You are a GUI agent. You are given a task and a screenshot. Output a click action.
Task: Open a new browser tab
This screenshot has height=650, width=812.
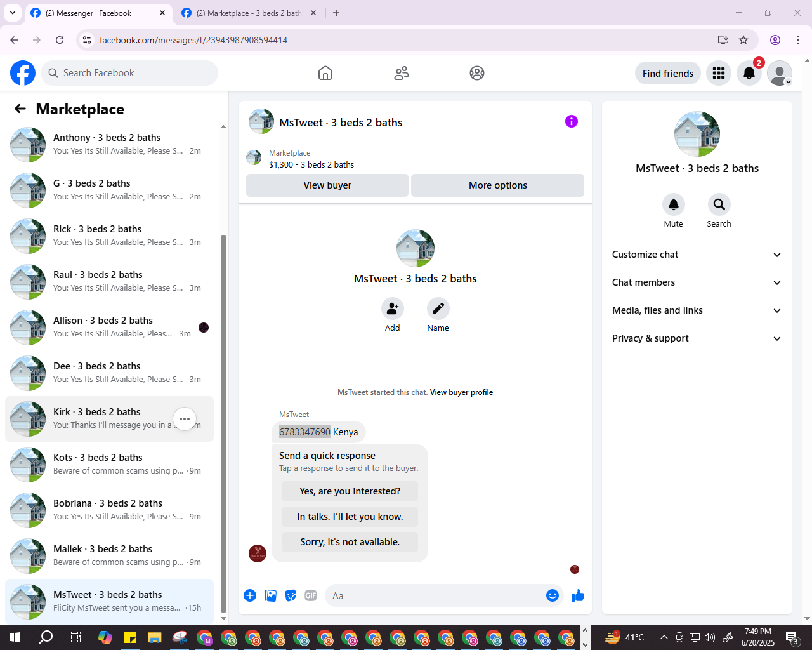tap(336, 13)
